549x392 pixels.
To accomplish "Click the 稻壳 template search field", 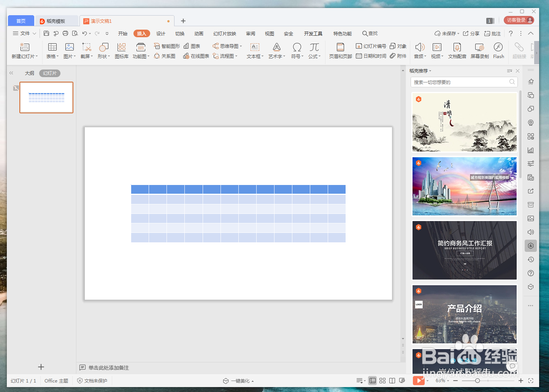I will pyautogui.click(x=464, y=82).
